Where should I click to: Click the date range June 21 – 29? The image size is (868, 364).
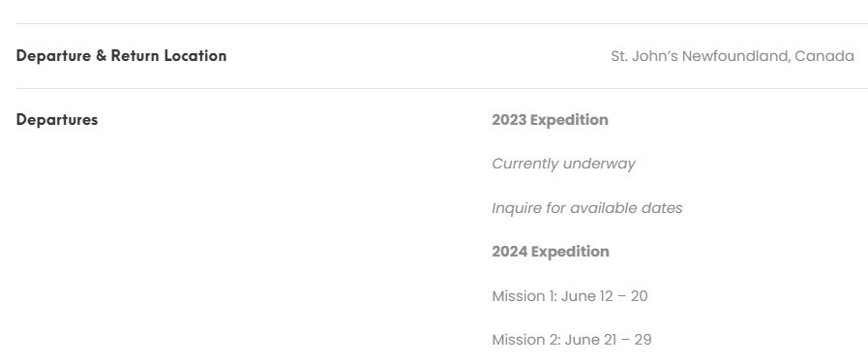(x=608, y=340)
